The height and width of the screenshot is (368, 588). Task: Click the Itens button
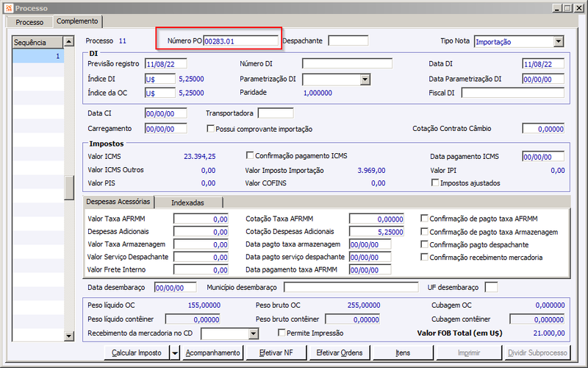pos(403,353)
